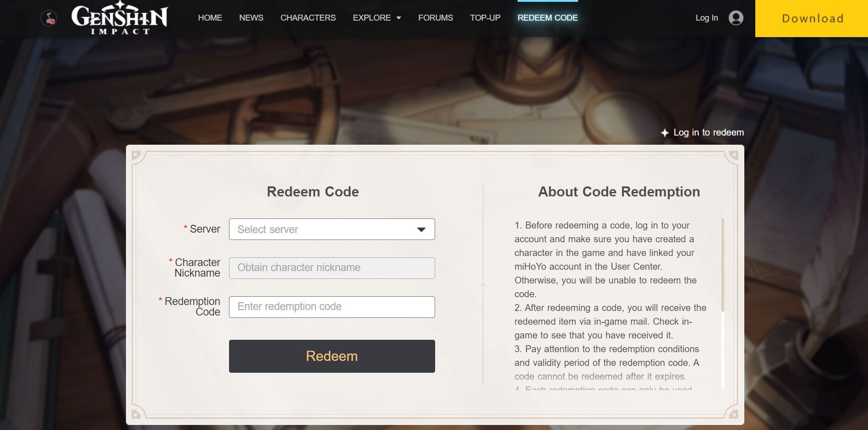Click the Enter redemption code field
The width and height of the screenshot is (868, 430).
tap(332, 307)
